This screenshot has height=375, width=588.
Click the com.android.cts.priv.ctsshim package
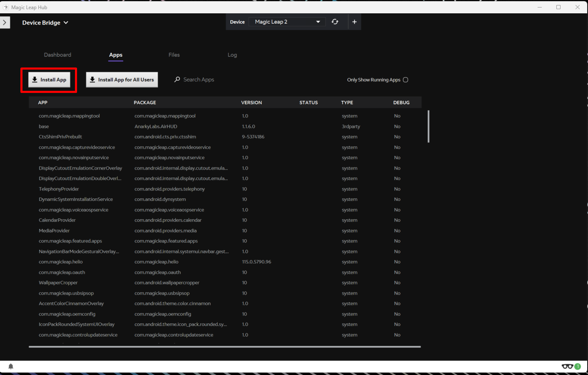(165, 137)
